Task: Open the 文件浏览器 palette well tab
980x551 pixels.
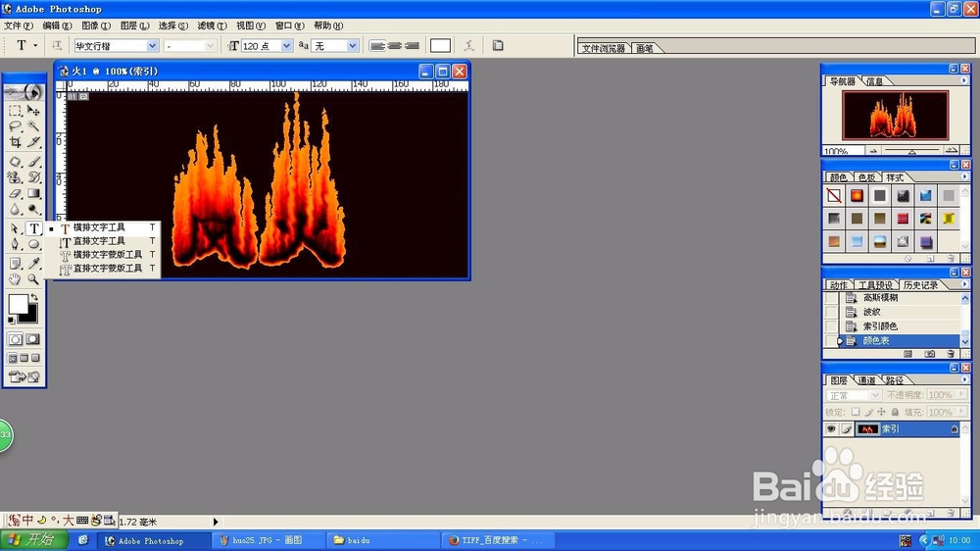Action: coord(603,48)
